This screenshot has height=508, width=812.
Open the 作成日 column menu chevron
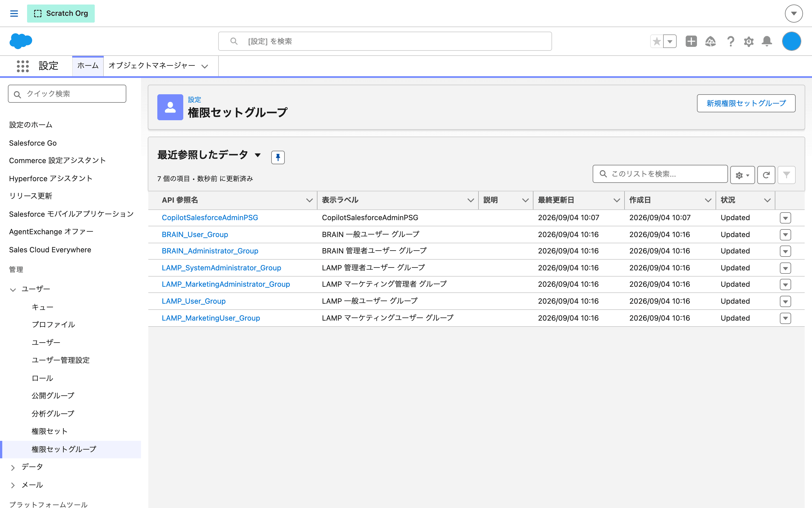[x=708, y=200]
